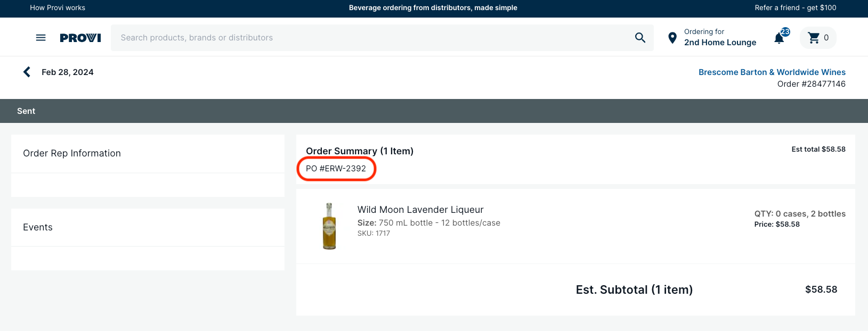Click the notification badge showing 23

point(785,32)
